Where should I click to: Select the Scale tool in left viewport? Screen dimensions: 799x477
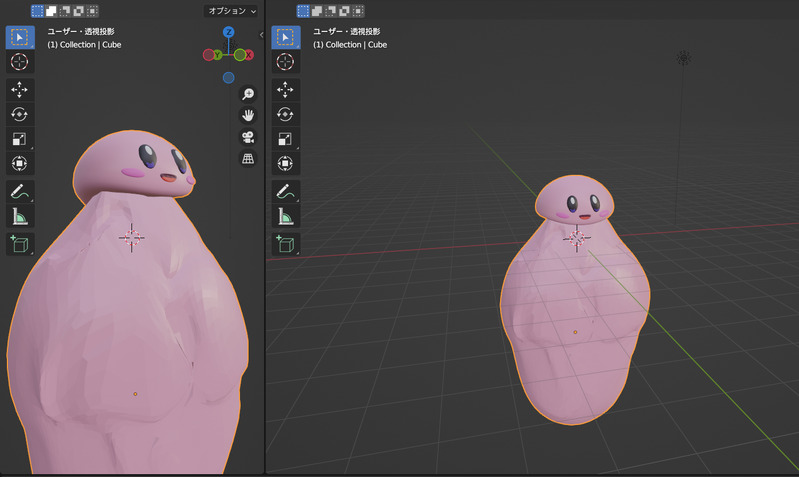(x=20, y=139)
